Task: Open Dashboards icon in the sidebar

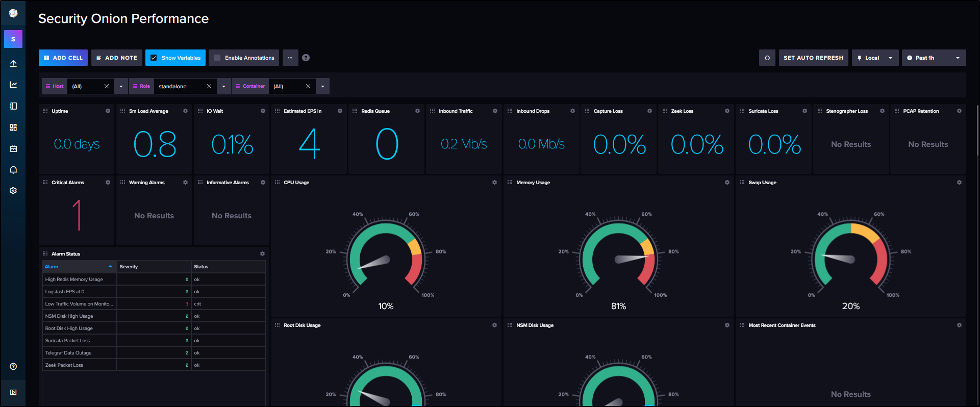Action: [13, 128]
